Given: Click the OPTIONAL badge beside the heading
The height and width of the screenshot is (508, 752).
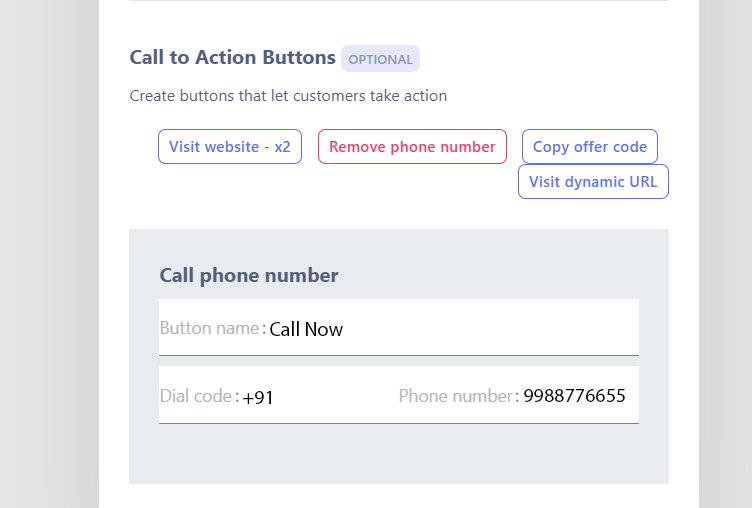Looking at the screenshot, I should point(380,59).
